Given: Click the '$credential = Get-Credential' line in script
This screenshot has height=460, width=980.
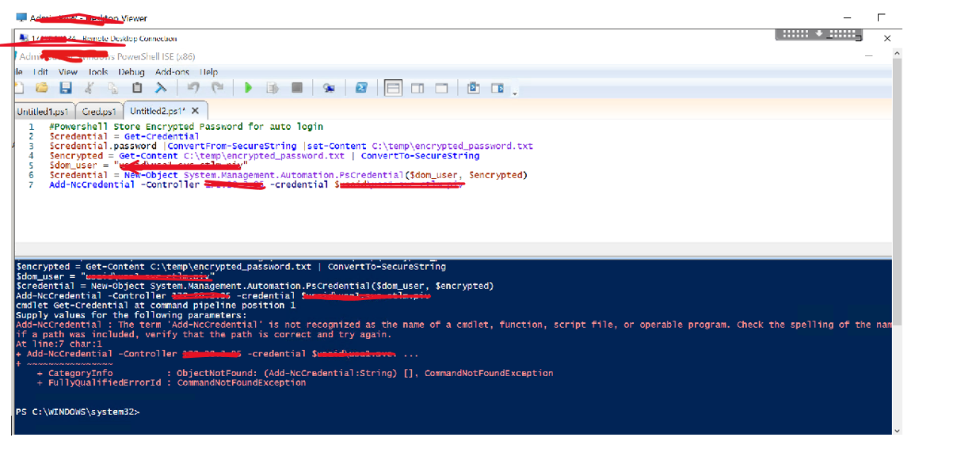Looking at the screenshot, I should click(x=124, y=136).
